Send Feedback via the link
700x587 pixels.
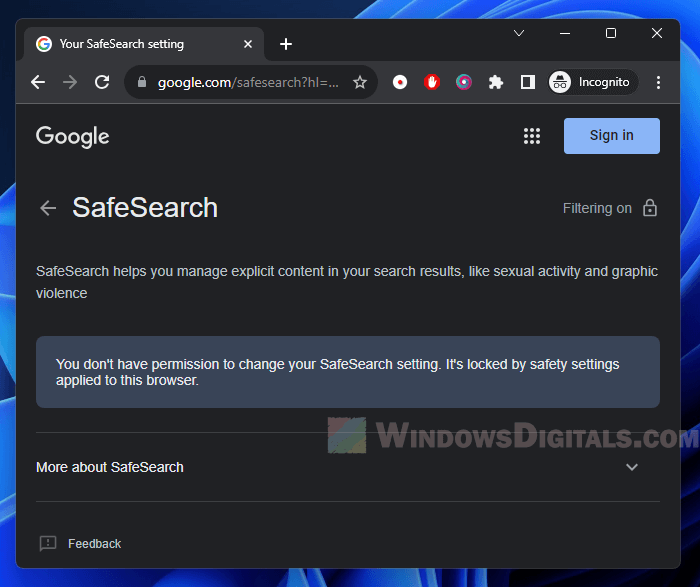pyautogui.click(x=94, y=544)
